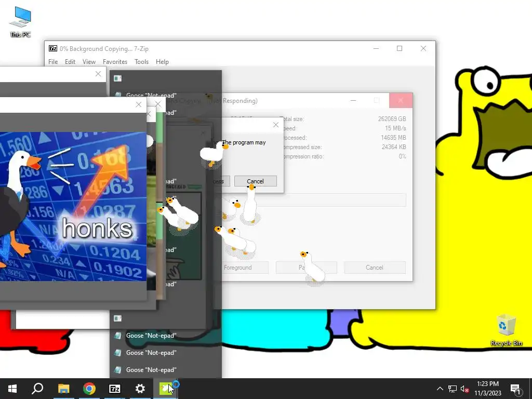532x399 pixels.
Task: Expand the hidden system tray icons chevron
Action: (440, 389)
